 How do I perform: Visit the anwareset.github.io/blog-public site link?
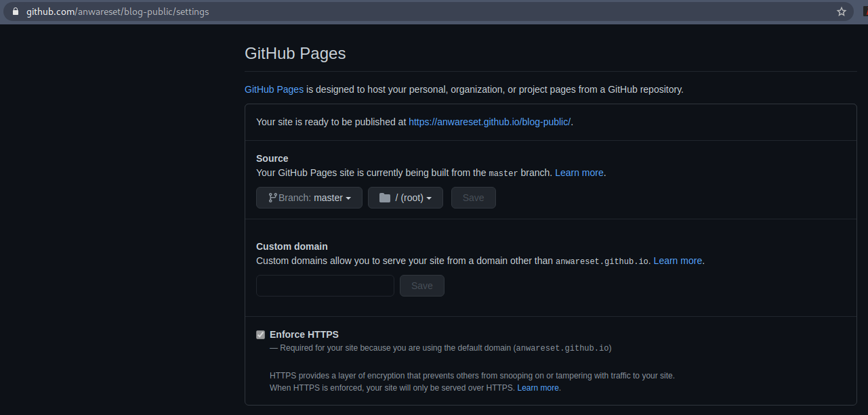[489, 122]
